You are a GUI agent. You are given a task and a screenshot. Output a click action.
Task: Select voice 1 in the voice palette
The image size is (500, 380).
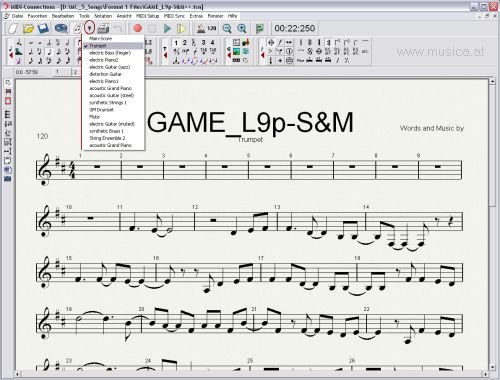176,42
